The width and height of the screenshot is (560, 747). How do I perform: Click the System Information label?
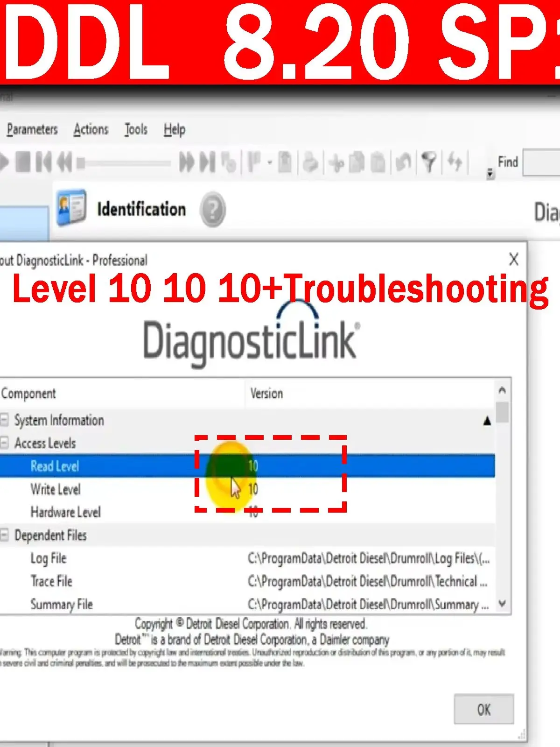pos(59,420)
